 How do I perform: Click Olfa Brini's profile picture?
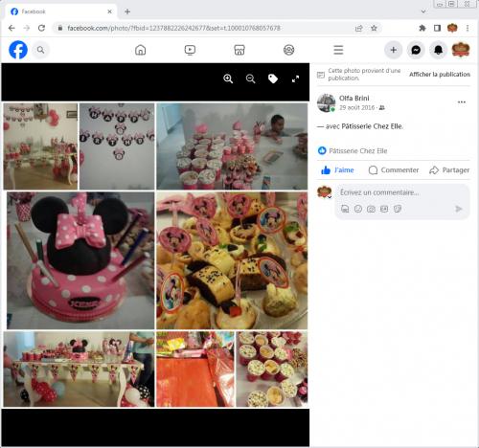pyautogui.click(x=326, y=102)
